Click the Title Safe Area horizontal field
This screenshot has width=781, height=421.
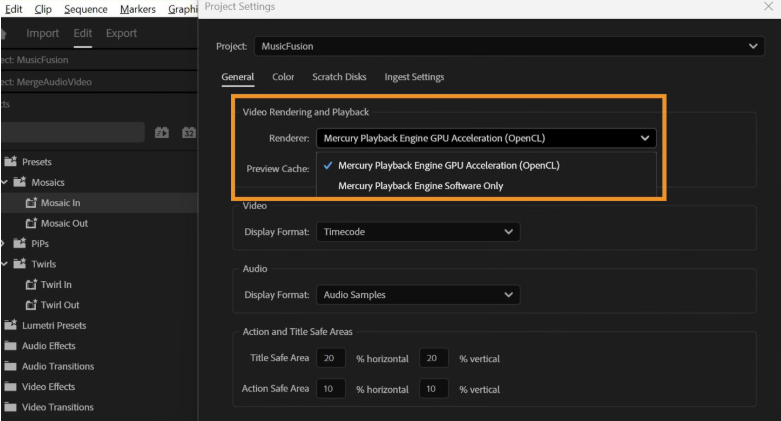coord(330,358)
